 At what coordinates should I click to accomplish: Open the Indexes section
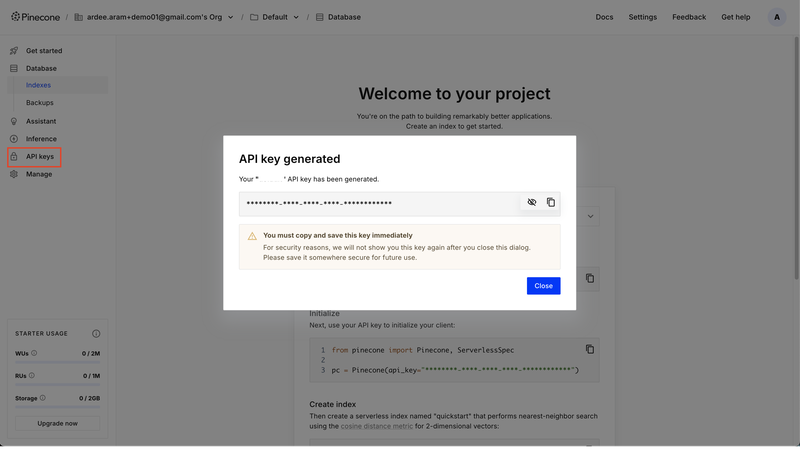58,85
